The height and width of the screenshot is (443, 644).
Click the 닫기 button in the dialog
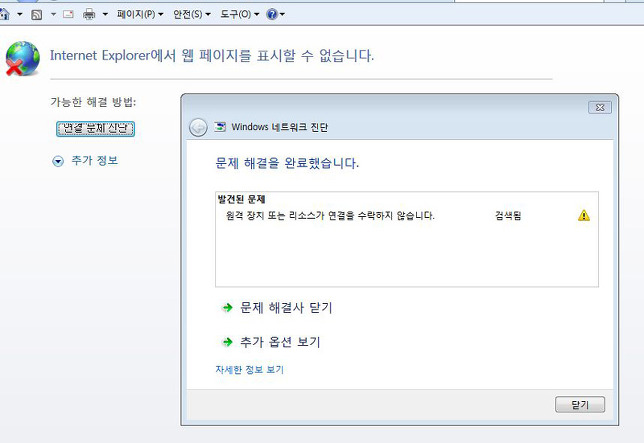(580, 405)
